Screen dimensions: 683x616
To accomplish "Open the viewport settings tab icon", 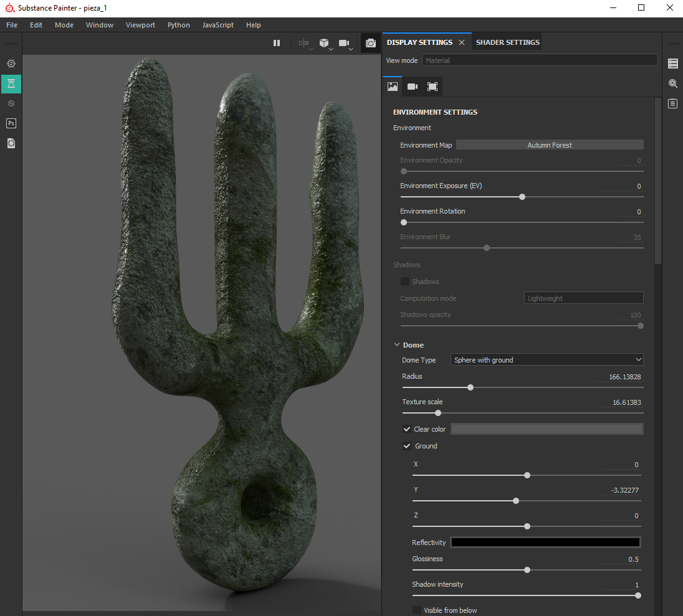I will [x=432, y=87].
